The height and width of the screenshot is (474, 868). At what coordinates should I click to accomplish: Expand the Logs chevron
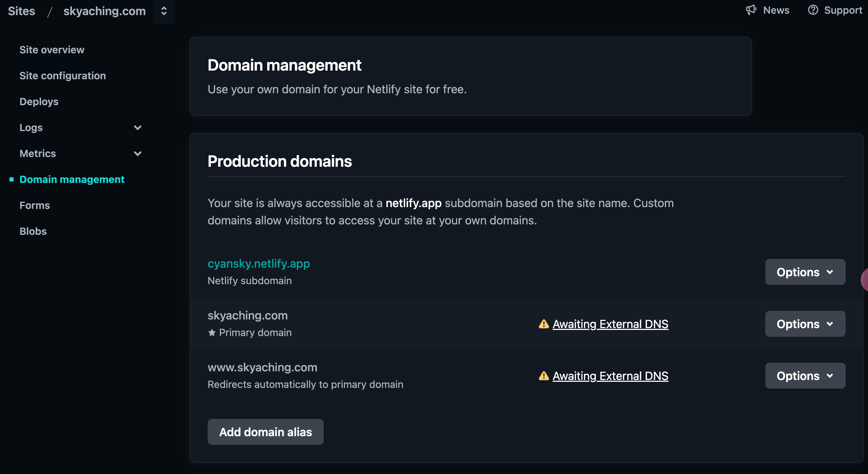pos(137,128)
